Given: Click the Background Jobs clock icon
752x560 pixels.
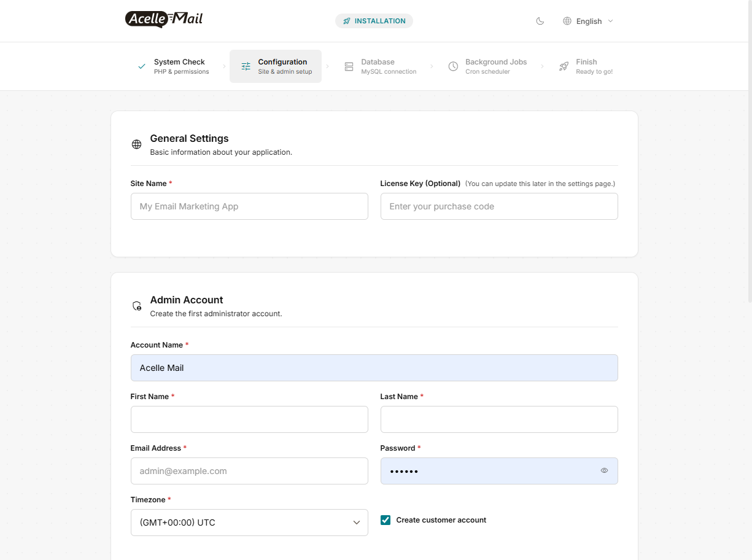Looking at the screenshot, I should pyautogui.click(x=453, y=66).
